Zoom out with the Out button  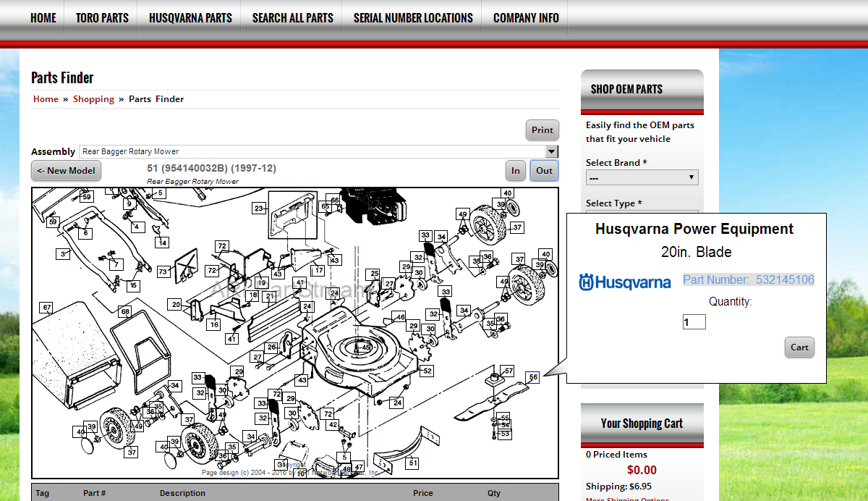544,171
